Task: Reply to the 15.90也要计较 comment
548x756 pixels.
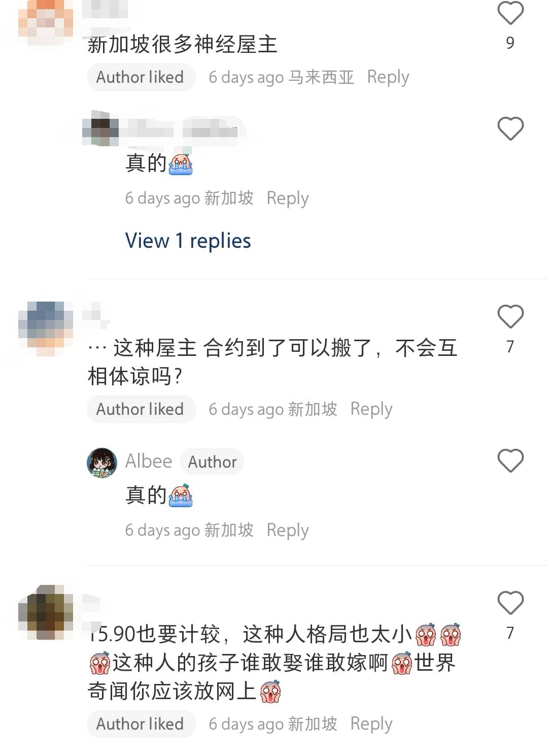Action: (x=371, y=724)
